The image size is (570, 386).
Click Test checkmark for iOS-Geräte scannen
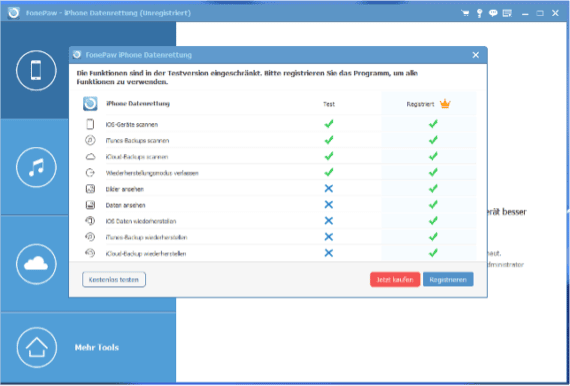329,124
